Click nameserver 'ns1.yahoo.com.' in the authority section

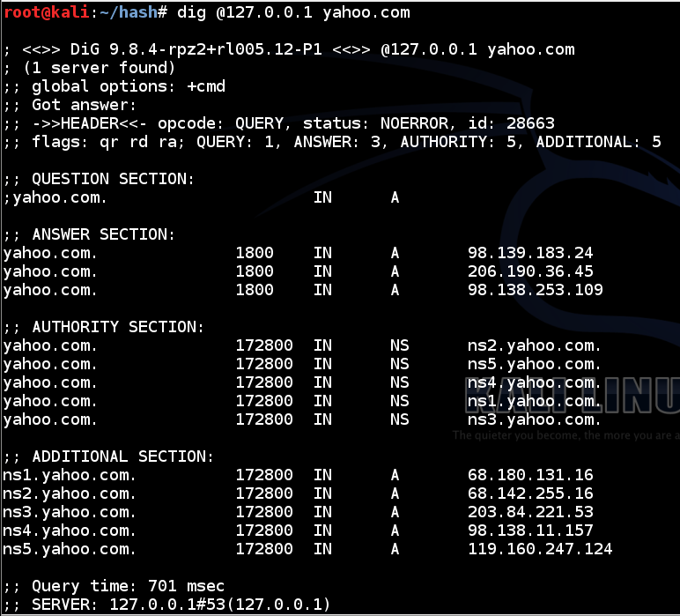[x=535, y=401]
